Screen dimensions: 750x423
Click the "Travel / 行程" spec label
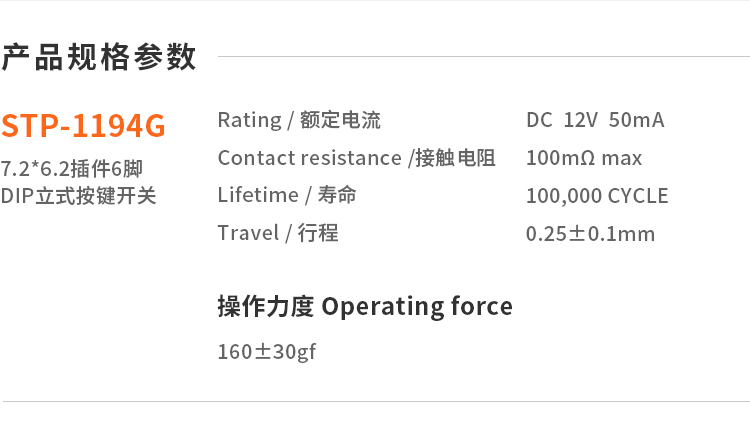tap(278, 233)
